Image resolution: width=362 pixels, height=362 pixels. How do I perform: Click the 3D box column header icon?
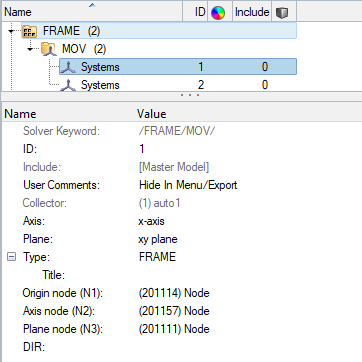point(282,13)
